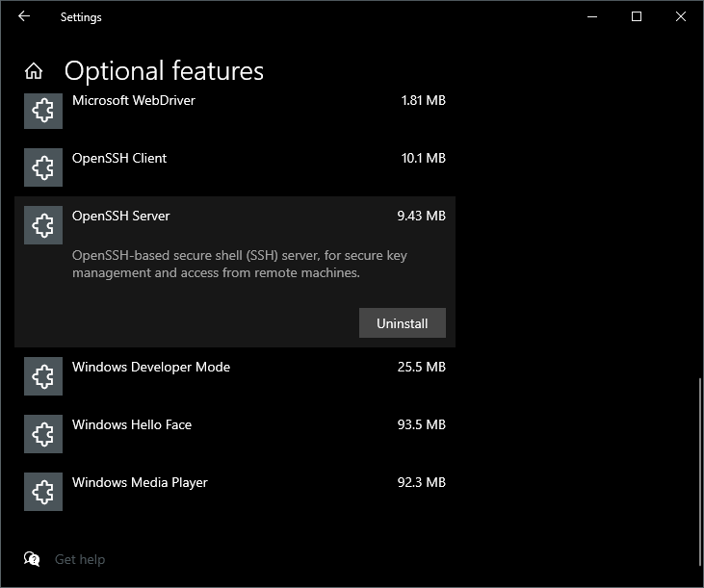Click the 9.43 MB size value
Image resolution: width=704 pixels, height=588 pixels.
pos(422,216)
